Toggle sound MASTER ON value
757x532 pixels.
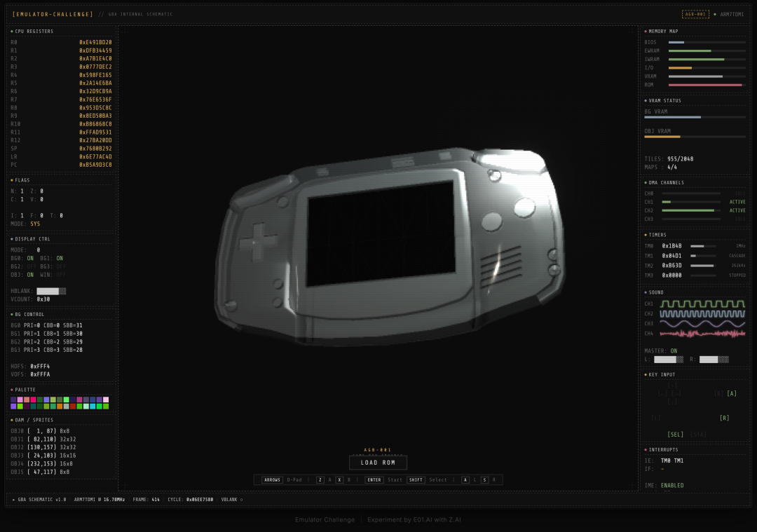[674, 351]
